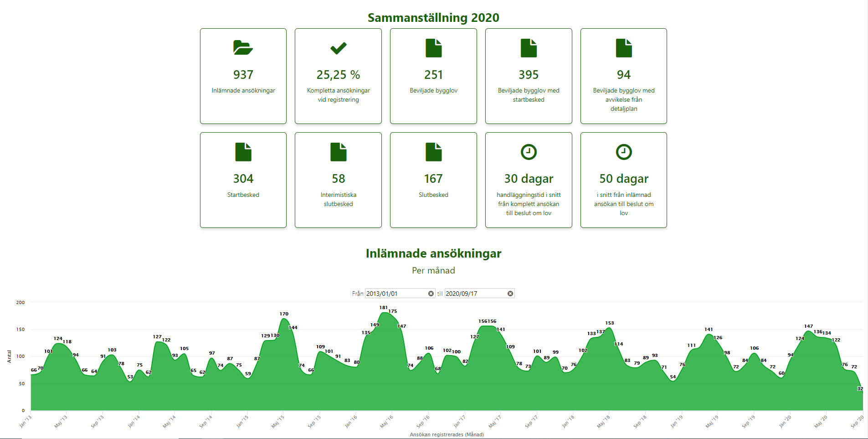Click the 170 peak data label

pyautogui.click(x=284, y=314)
